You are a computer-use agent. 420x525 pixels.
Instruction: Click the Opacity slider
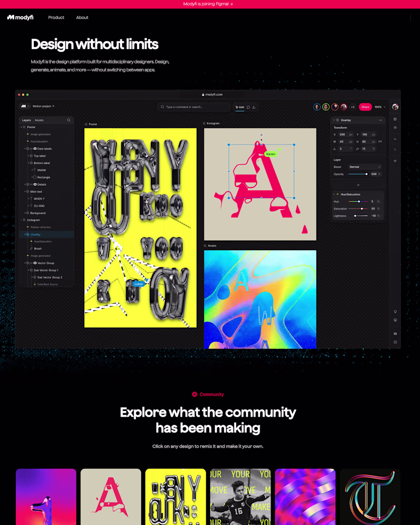point(358,174)
